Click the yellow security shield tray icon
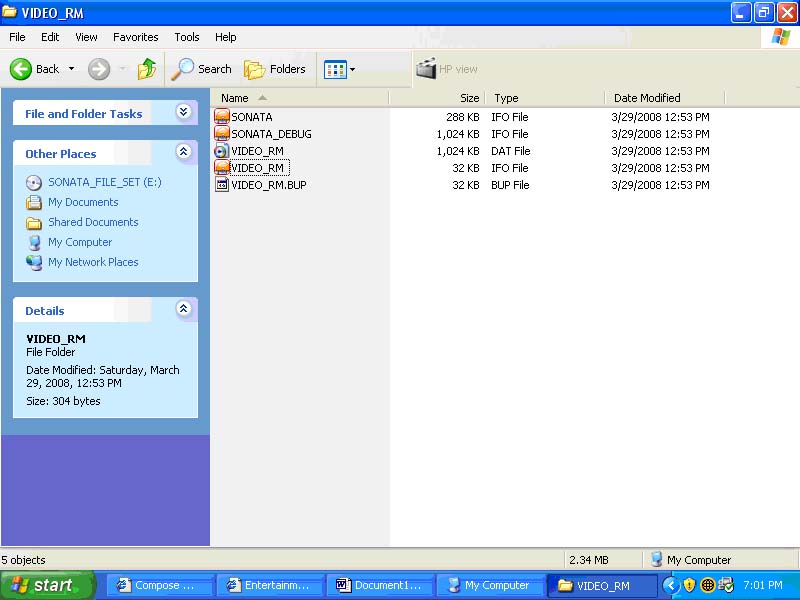Image resolution: width=800 pixels, height=600 pixels. click(x=689, y=585)
